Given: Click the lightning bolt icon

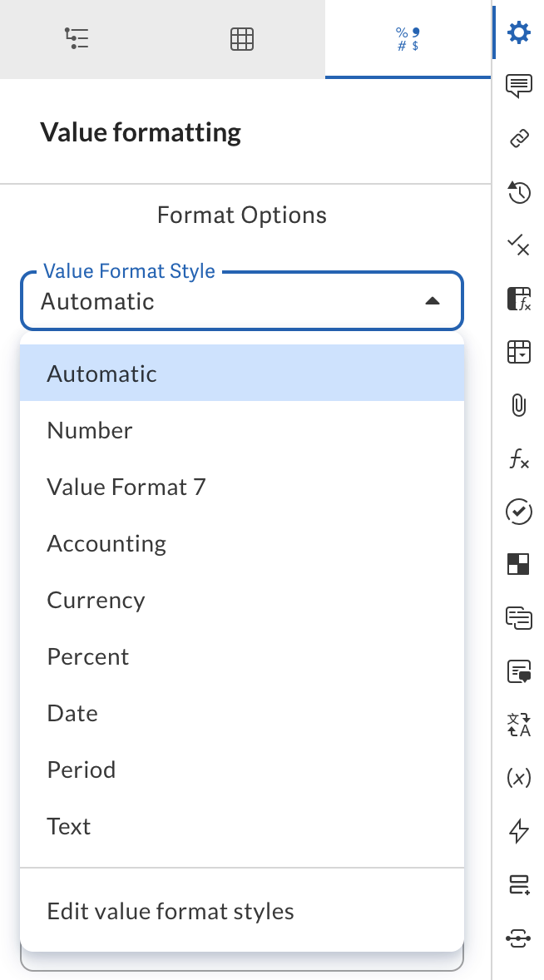Looking at the screenshot, I should pos(518,831).
